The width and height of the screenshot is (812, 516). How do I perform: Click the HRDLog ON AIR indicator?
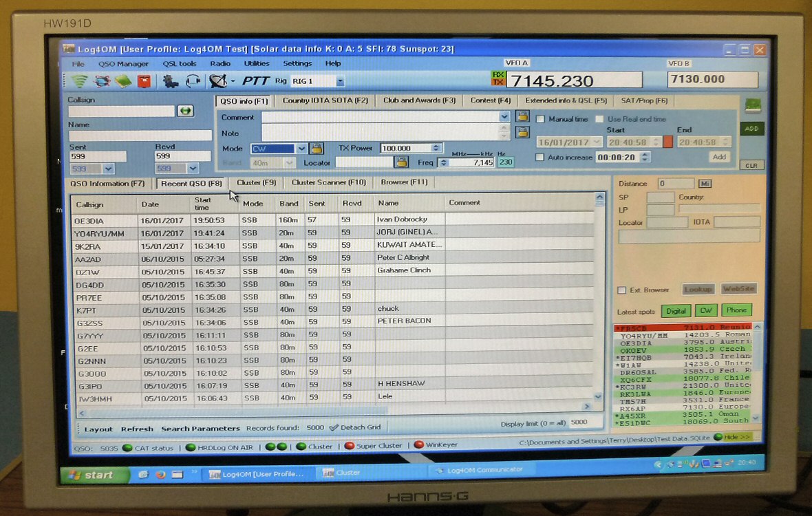click(x=190, y=447)
